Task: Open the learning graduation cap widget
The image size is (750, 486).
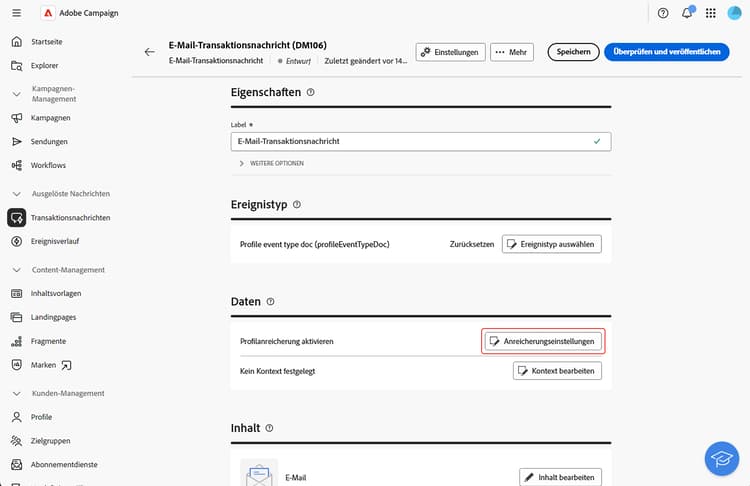Action: coord(719,457)
